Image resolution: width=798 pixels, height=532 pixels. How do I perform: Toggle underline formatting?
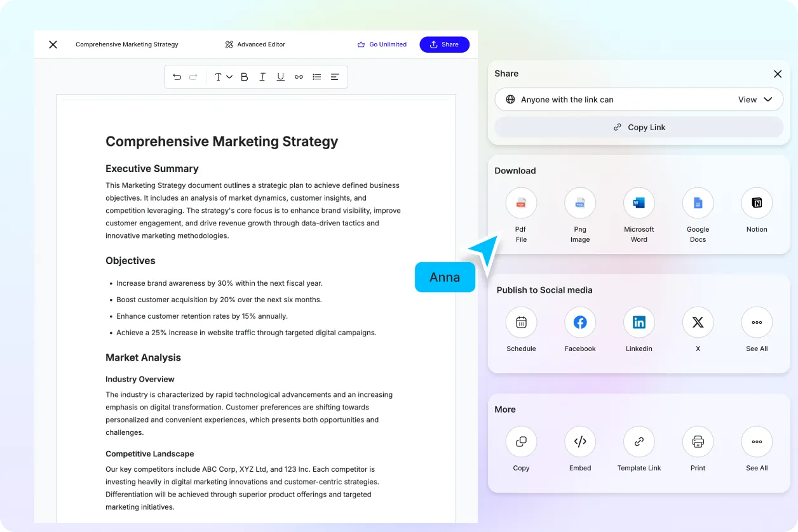(280, 76)
